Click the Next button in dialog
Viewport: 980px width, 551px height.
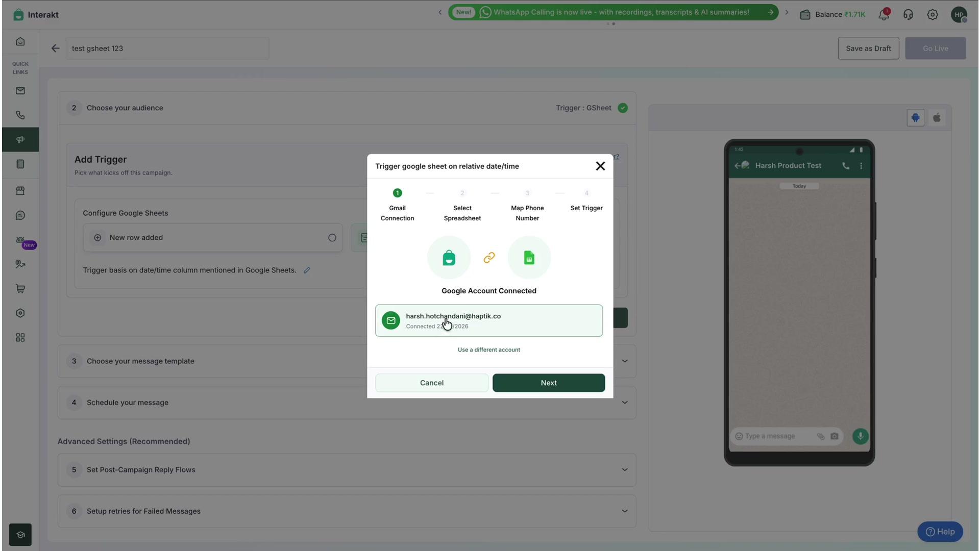(x=549, y=383)
